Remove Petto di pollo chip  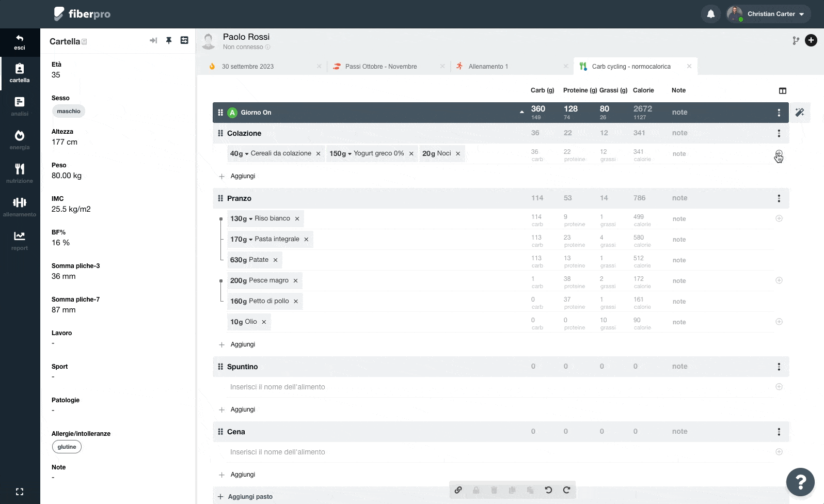[296, 302]
